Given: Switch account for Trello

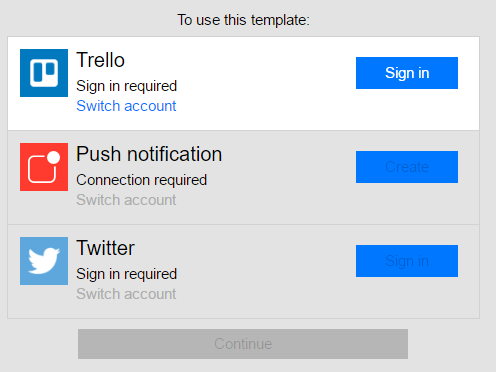Looking at the screenshot, I should (126, 106).
